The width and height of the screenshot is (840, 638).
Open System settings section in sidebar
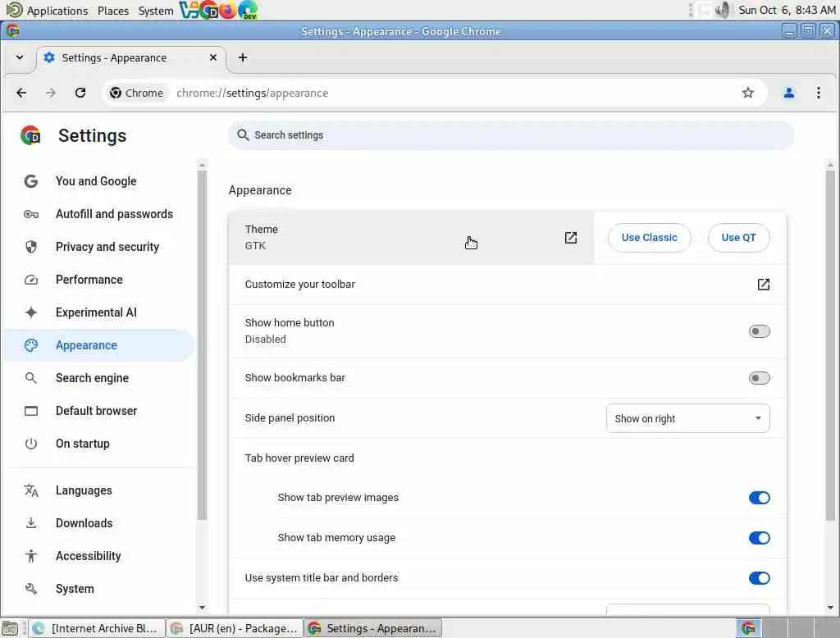point(99,589)
